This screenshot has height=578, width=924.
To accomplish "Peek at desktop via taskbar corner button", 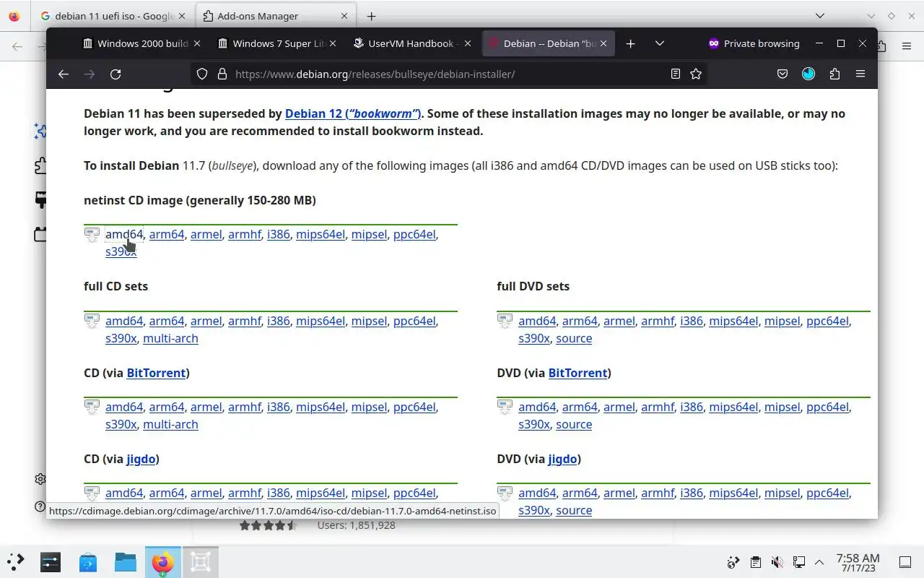I will coord(905,562).
